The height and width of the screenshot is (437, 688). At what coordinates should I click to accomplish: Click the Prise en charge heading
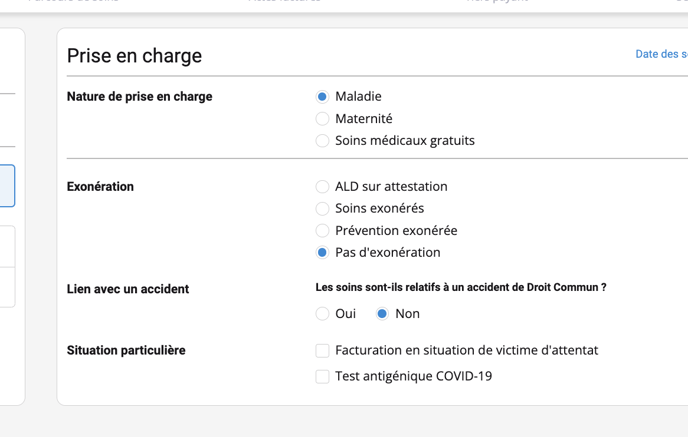coord(134,56)
